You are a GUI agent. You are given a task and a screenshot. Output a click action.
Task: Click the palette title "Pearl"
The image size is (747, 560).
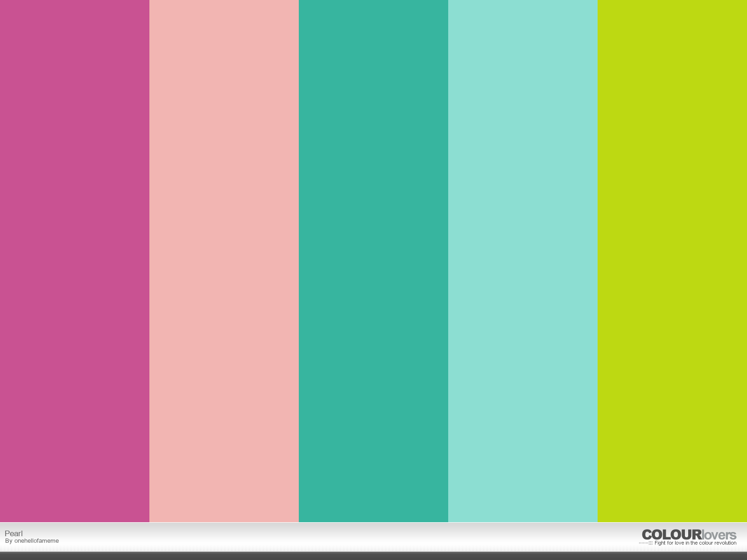14,533
